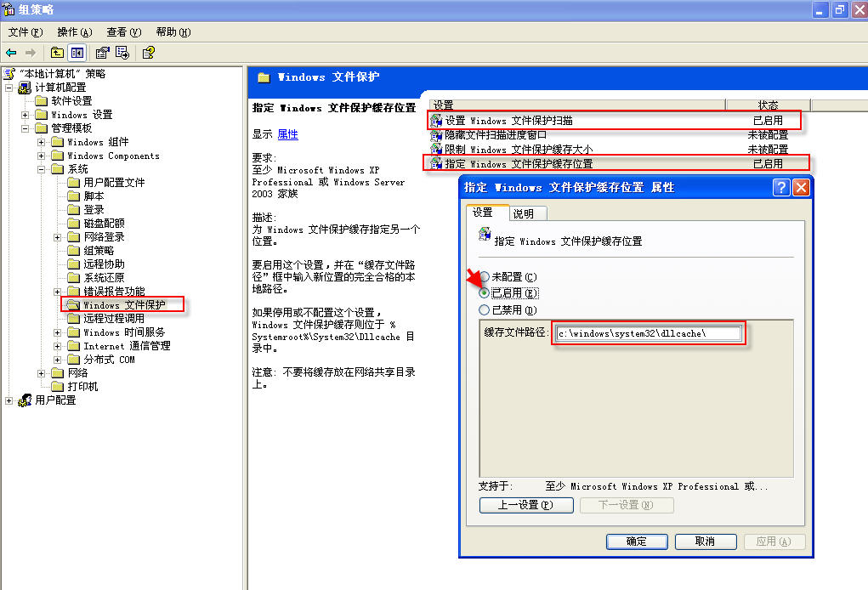This screenshot has height=590, width=868.
Task: Click the Help toolbar icon
Action: click(x=149, y=53)
